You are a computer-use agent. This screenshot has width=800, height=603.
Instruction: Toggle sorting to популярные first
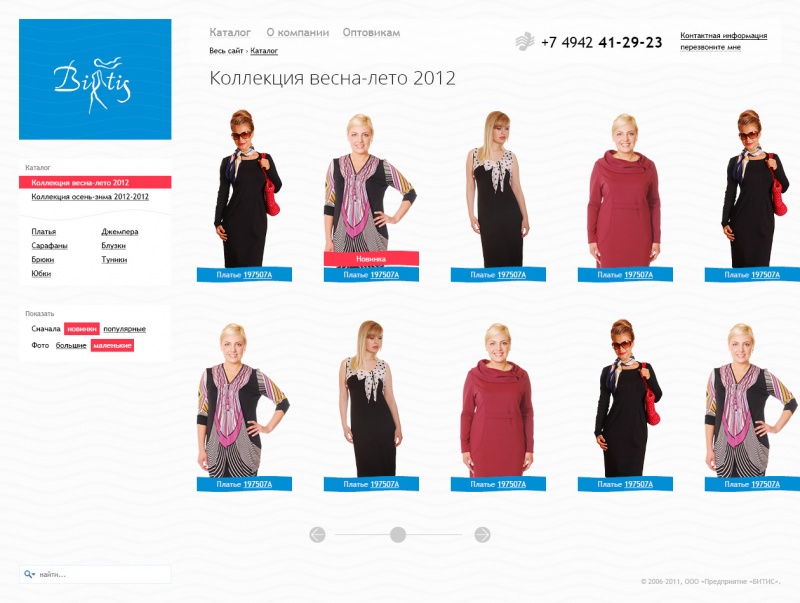pos(124,329)
